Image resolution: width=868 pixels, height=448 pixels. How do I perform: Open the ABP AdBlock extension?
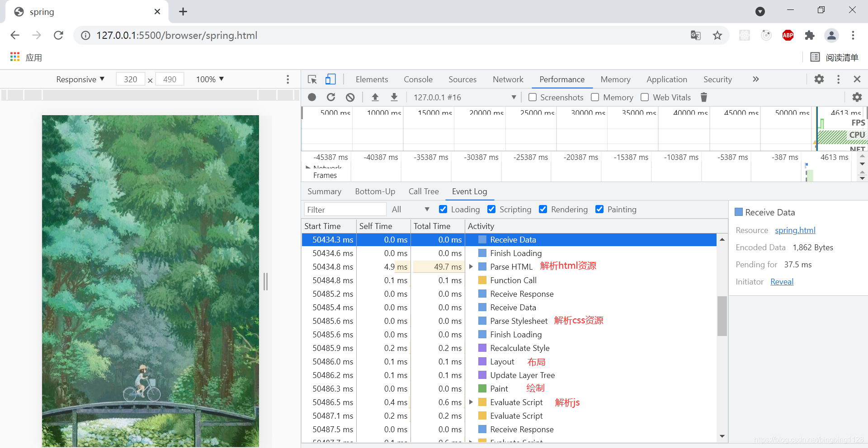(x=788, y=35)
